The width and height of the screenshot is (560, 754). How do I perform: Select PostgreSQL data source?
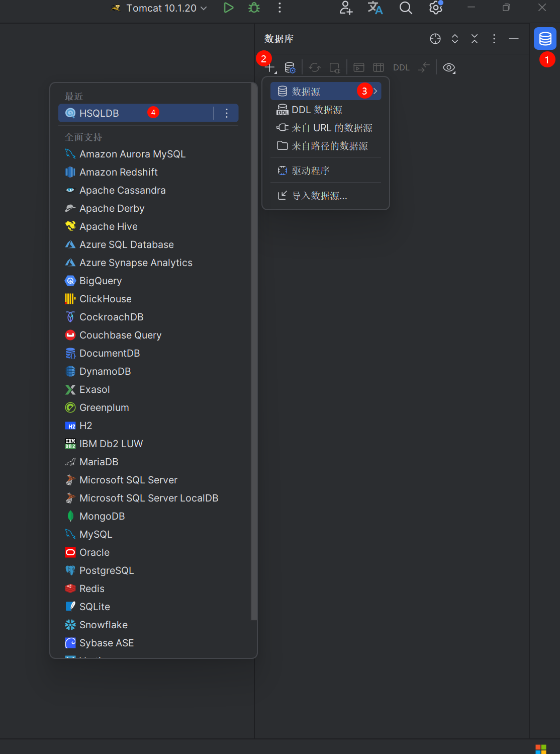pos(148,570)
